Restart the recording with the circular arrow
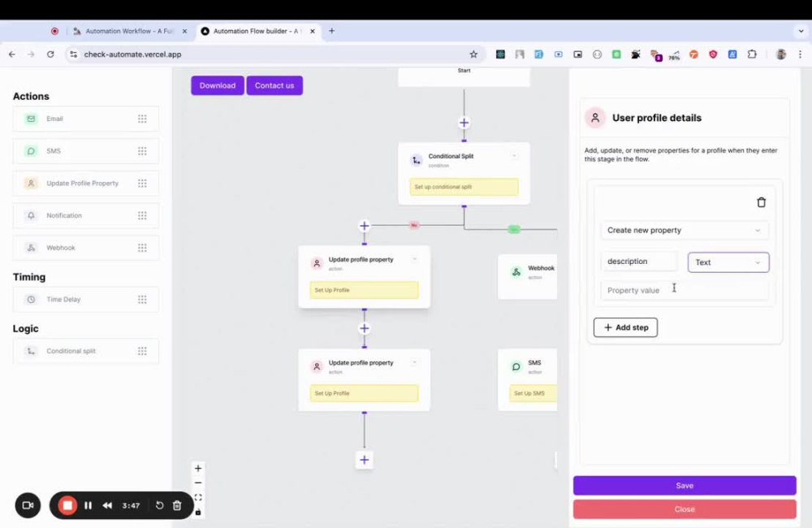 (159, 505)
